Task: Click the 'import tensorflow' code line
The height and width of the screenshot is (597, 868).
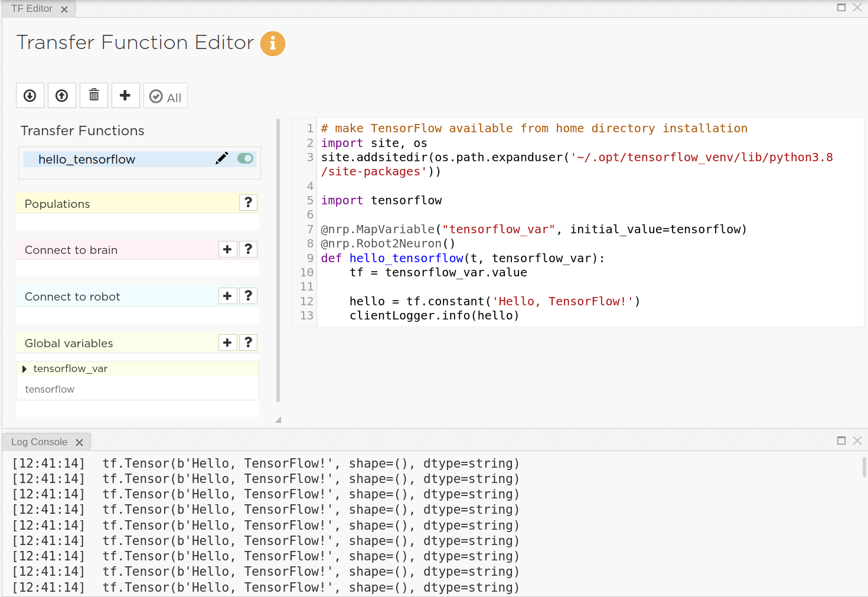Action: [381, 200]
